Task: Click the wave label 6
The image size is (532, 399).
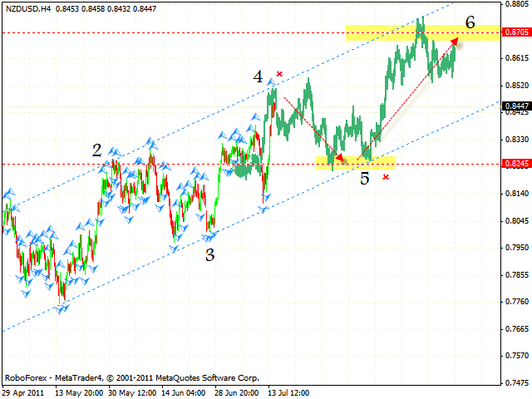Action: coord(470,22)
